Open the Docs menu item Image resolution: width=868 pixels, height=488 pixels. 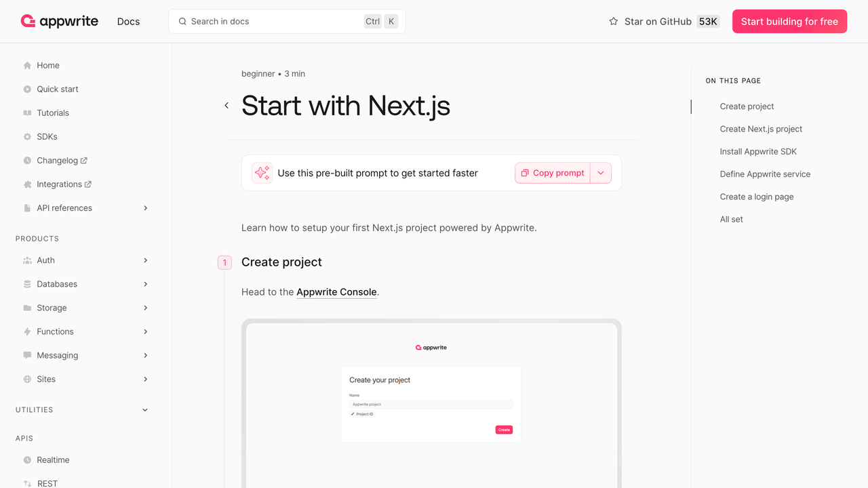(128, 21)
